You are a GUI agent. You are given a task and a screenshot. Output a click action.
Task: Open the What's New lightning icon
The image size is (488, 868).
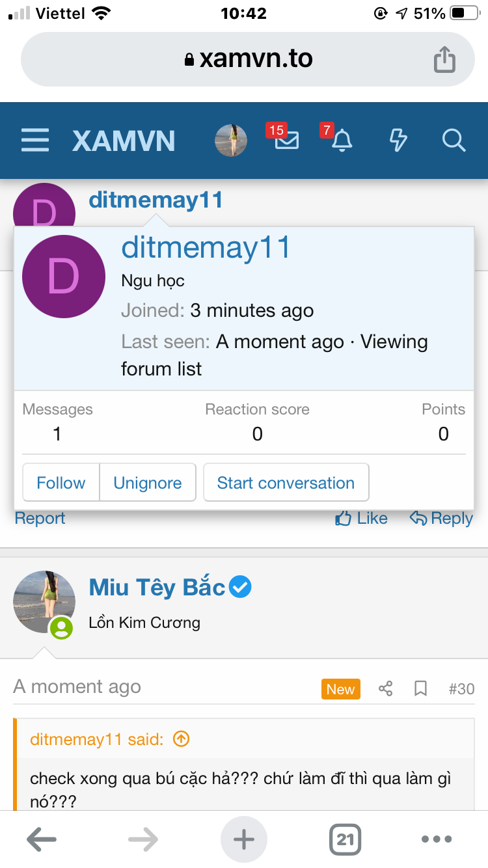pos(398,140)
